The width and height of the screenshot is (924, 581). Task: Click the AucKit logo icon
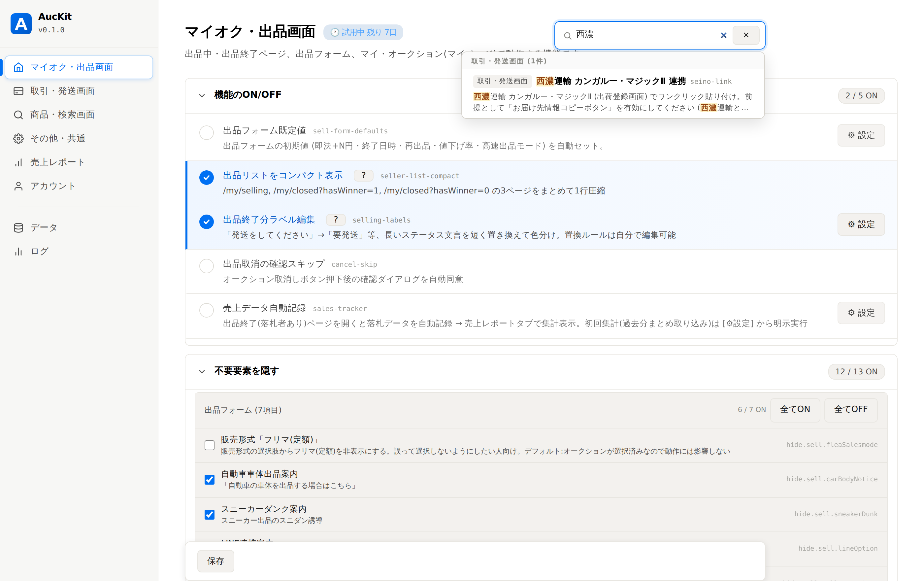click(21, 24)
